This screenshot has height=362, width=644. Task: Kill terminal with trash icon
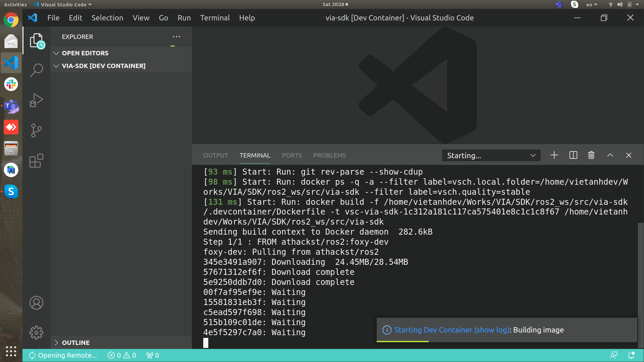591,155
